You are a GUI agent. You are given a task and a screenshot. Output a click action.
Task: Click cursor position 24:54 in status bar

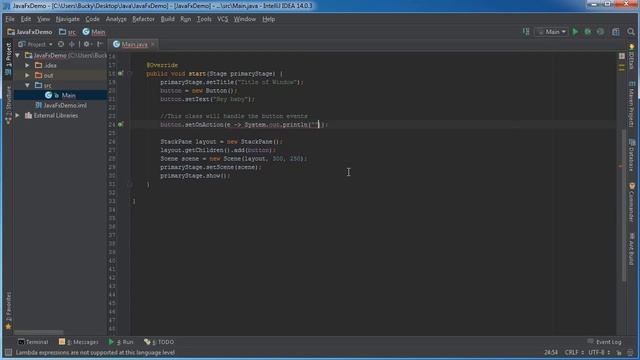[551, 352]
